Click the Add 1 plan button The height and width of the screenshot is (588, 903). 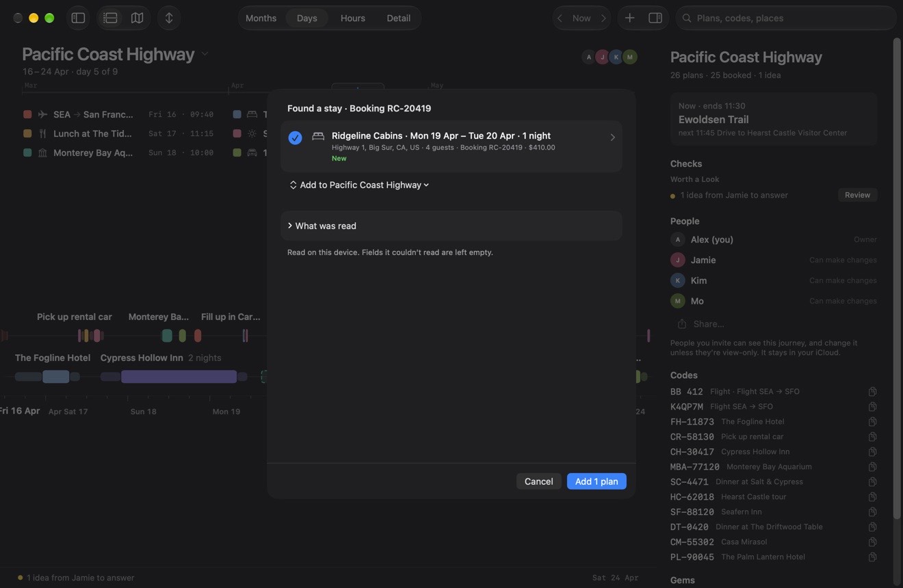point(597,481)
